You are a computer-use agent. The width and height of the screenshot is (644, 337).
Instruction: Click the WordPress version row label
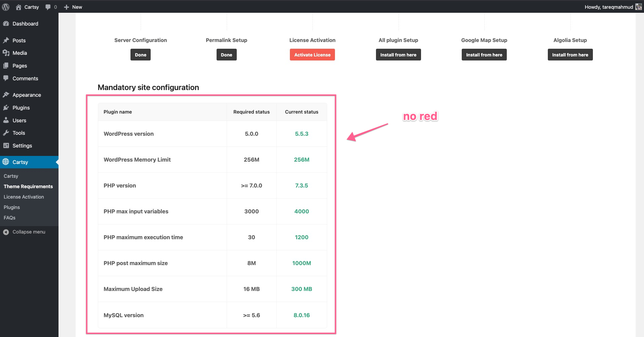click(128, 134)
